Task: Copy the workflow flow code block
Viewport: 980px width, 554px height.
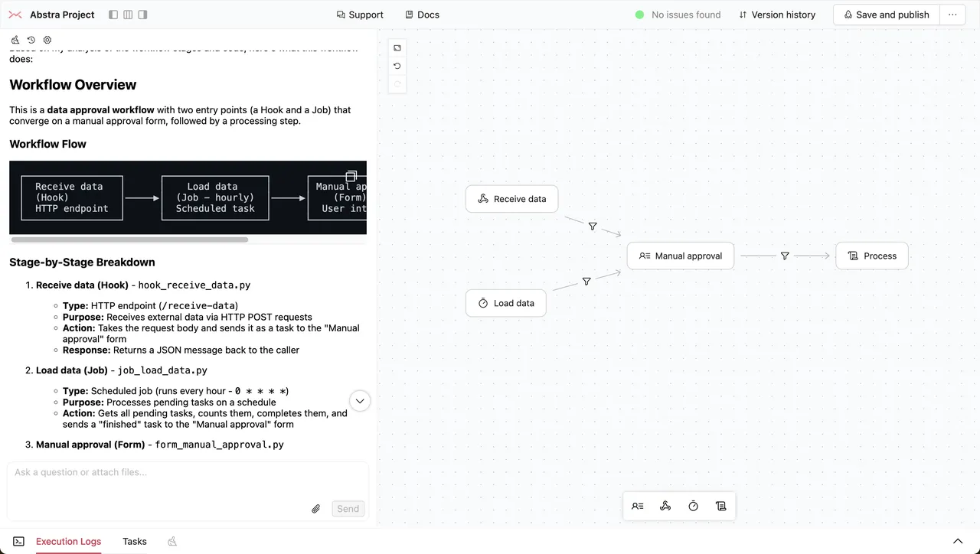Action: pyautogui.click(x=351, y=176)
